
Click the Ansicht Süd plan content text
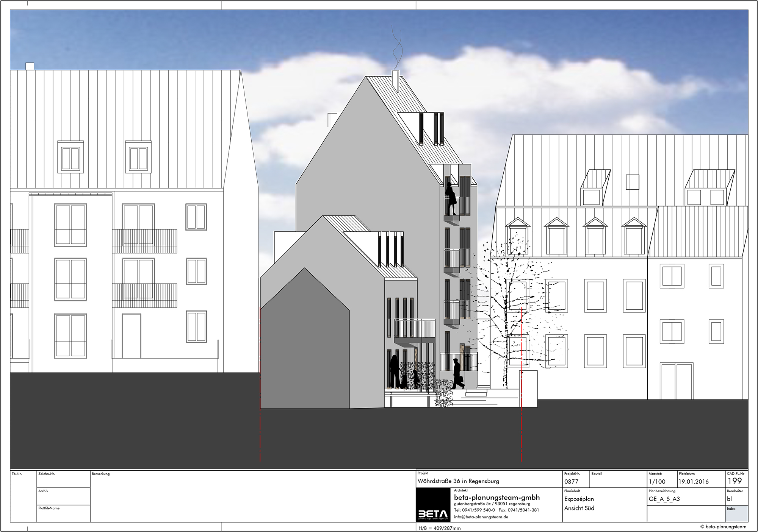point(579,508)
